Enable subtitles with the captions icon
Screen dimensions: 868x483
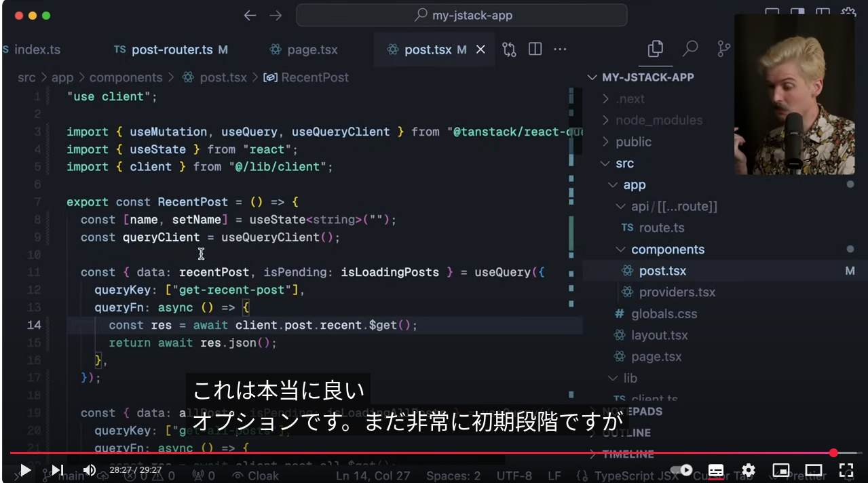[715, 469]
